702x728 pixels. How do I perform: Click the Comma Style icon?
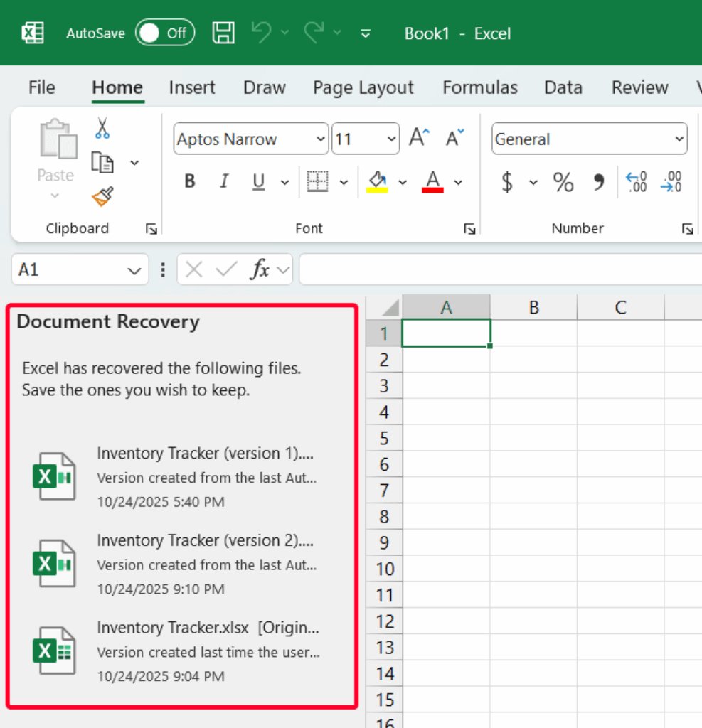(x=599, y=182)
